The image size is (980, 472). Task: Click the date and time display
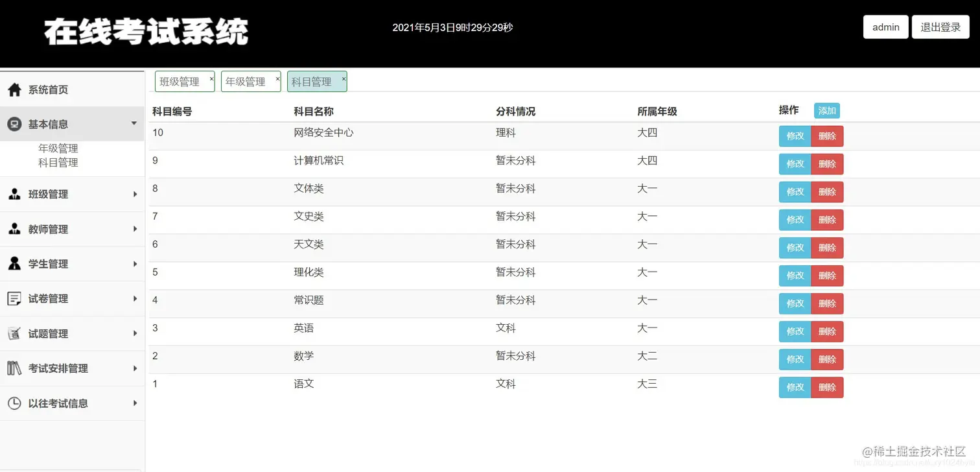tap(452, 27)
